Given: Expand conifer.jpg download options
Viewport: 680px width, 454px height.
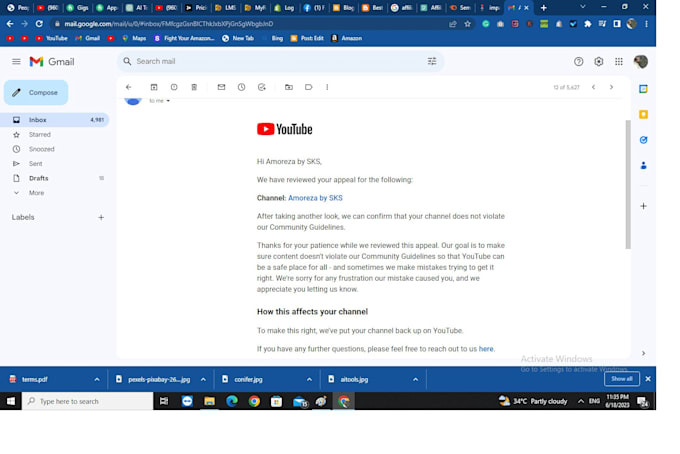Looking at the screenshot, I should (x=309, y=379).
